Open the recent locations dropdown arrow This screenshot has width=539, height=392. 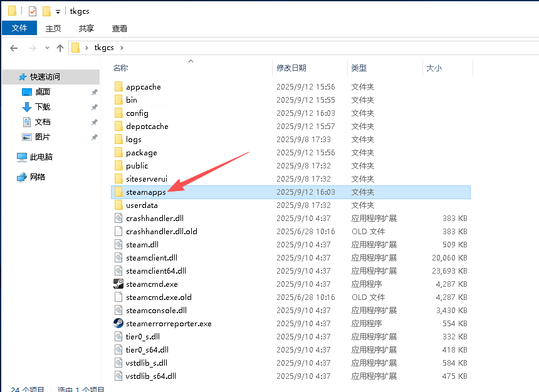click(46, 48)
